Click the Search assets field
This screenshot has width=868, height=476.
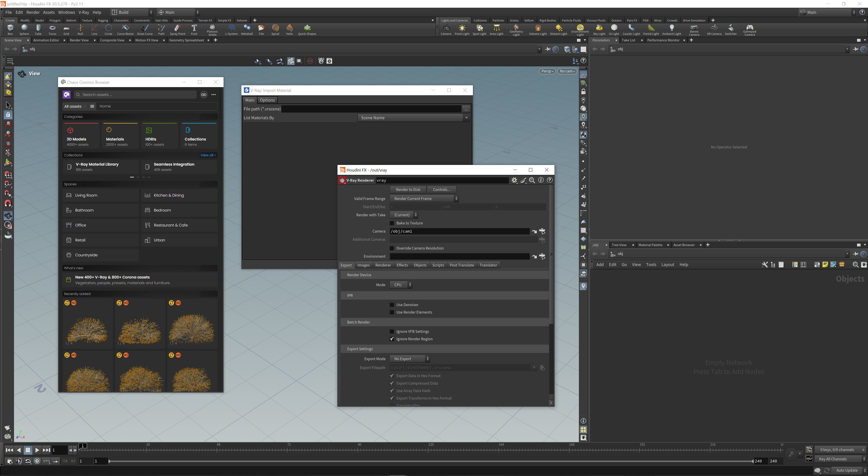pyautogui.click(x=135, y=95)
